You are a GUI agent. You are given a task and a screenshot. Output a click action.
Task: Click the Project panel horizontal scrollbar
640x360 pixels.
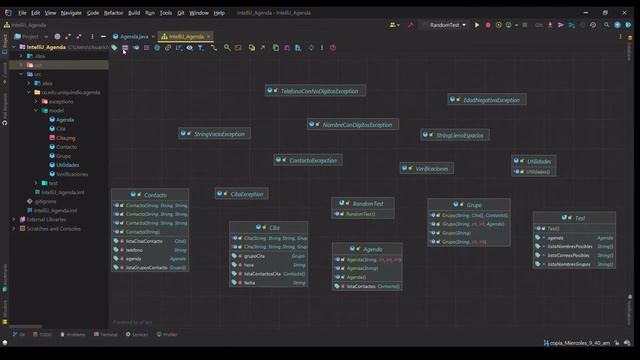coord(25,326)
